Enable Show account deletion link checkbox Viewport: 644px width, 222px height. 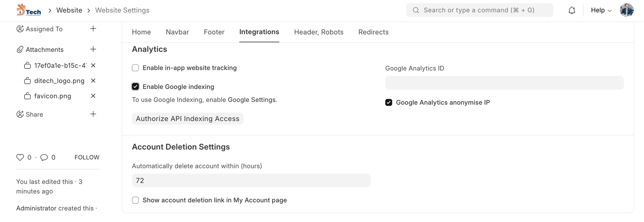pos(136,200)
